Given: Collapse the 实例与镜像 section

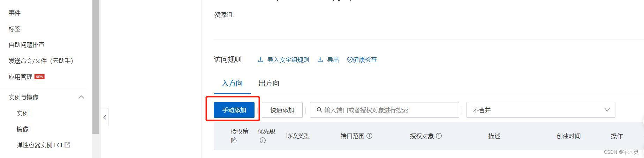Looking at the screenshot, I should 81,97.
